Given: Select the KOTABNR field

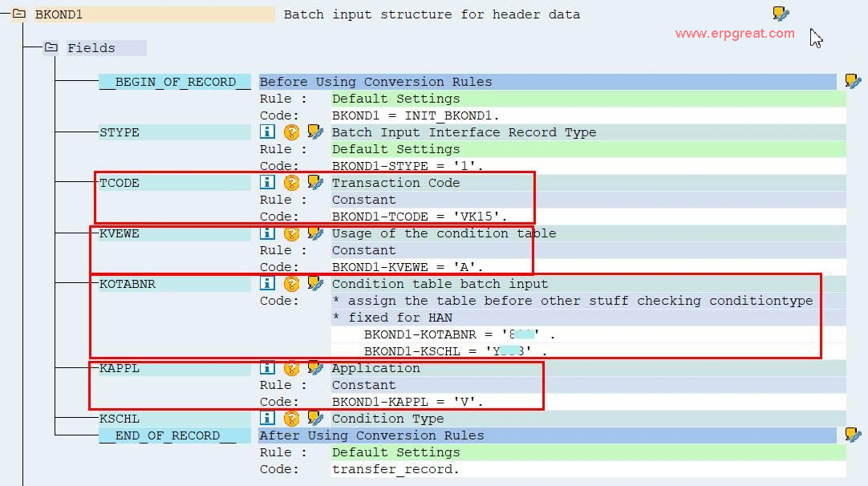Looking at the screenshot, I should pos(175,284).
